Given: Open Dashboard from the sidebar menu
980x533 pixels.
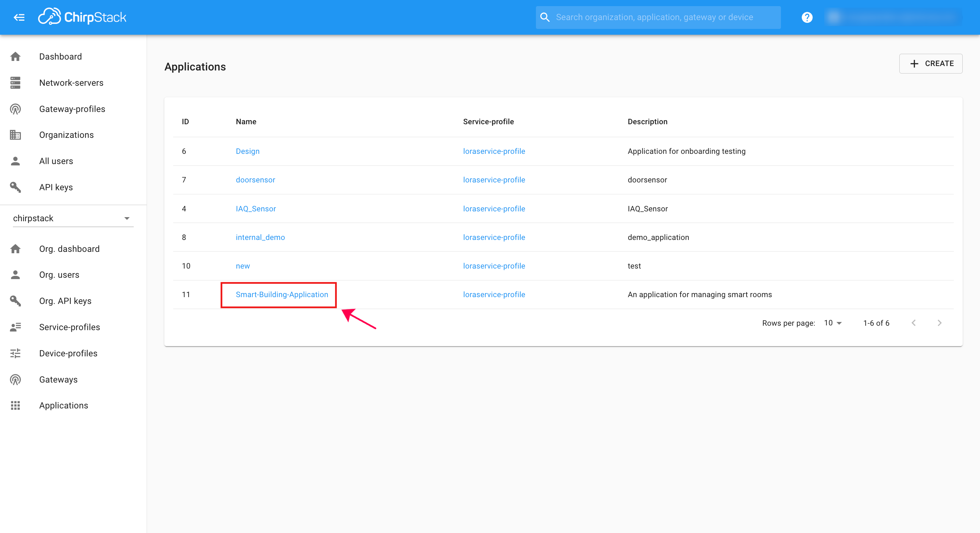Looking at the screenshot, I should click(x=60, y=56).
